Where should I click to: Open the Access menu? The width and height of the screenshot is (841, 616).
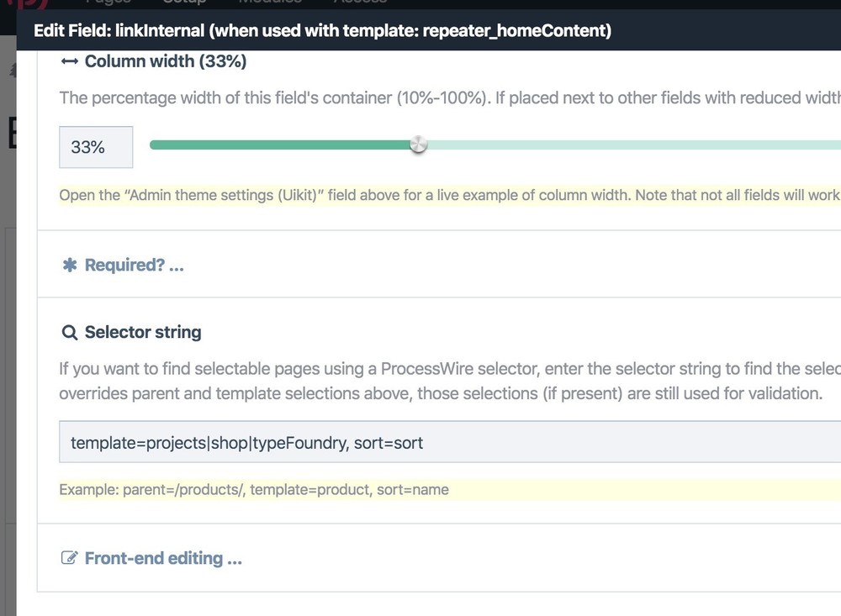pyautogui.click(x=359, y=3)
